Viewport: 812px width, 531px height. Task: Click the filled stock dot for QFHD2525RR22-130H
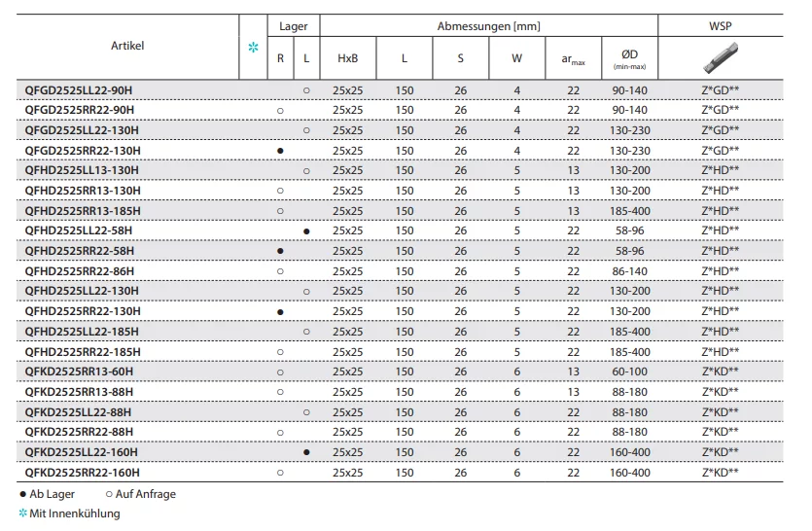point(280,311)
